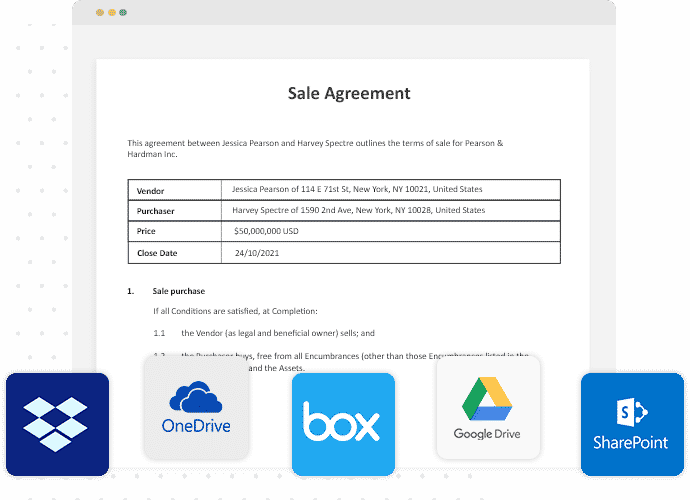Select the OneDrive cloud icon
The height and width of the screenshot is (500, 690).
point(196,407)
